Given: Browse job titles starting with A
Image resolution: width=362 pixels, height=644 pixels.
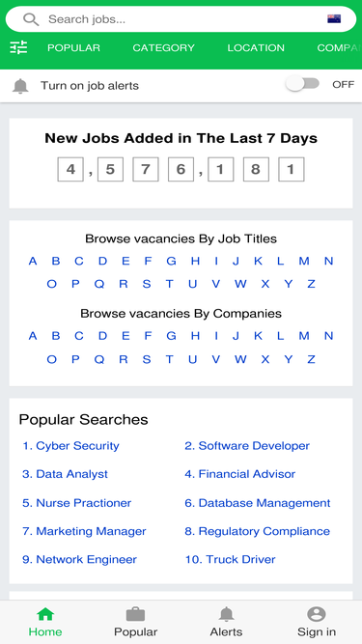Looking at the screenshot, I should pyautogui.click(x=33, y=261).
